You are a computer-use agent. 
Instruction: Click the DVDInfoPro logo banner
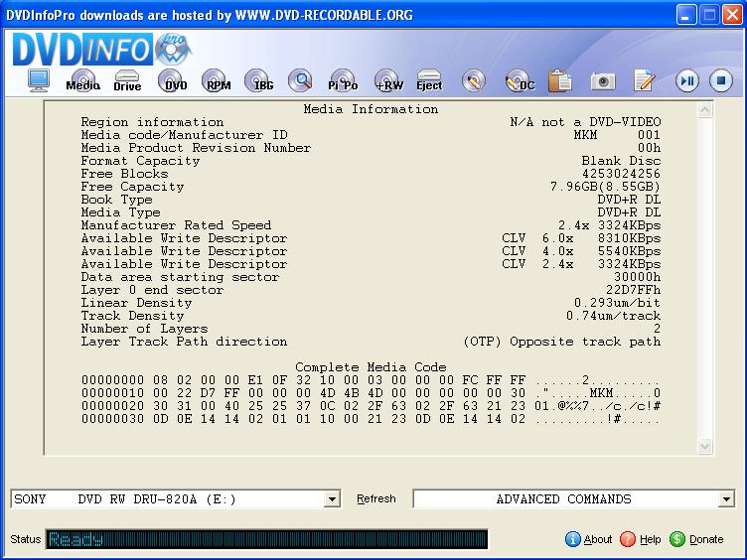click(x=102, y=49)
